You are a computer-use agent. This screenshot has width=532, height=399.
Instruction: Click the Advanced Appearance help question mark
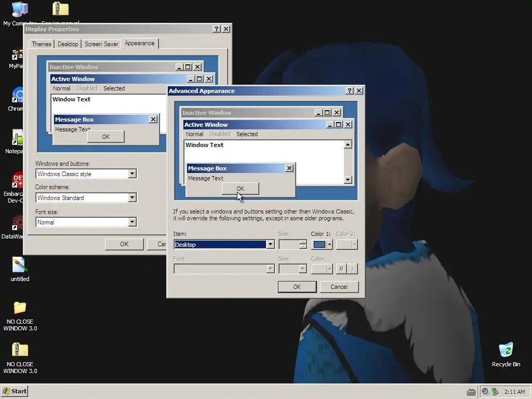point(350,90)
